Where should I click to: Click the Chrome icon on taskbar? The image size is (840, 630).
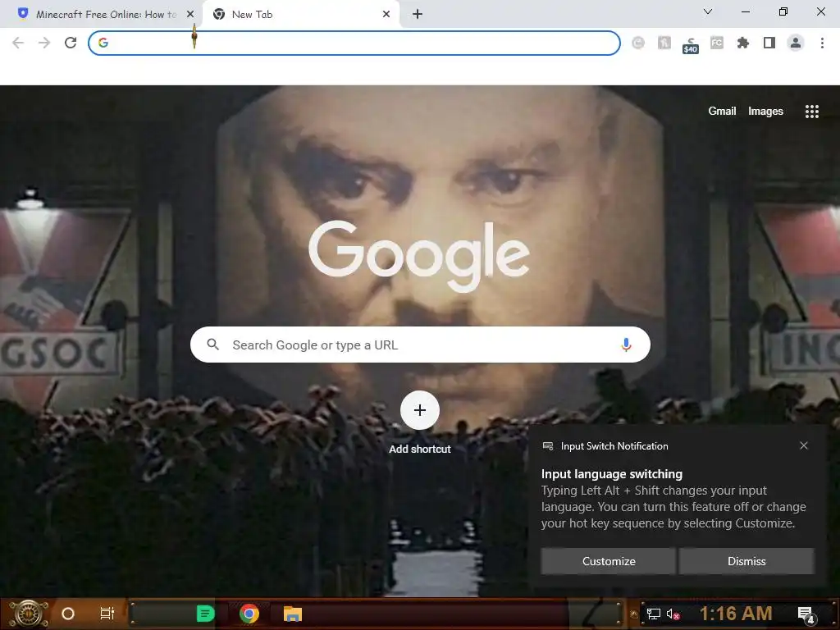[249, 614]
